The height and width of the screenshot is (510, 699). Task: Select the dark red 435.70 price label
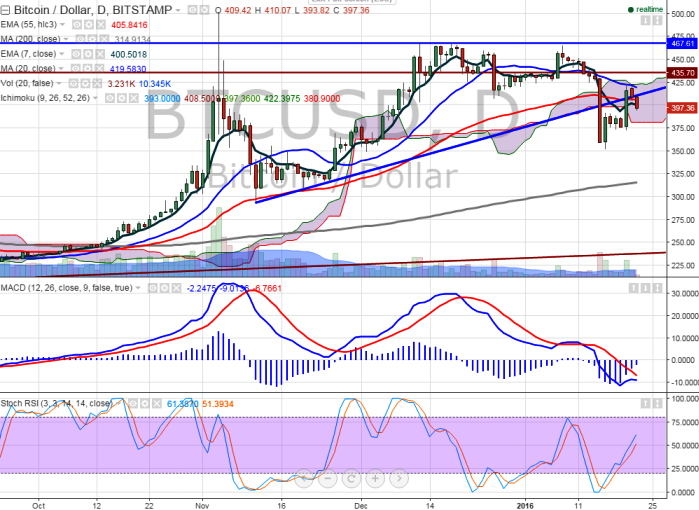[x=682, y=72]
